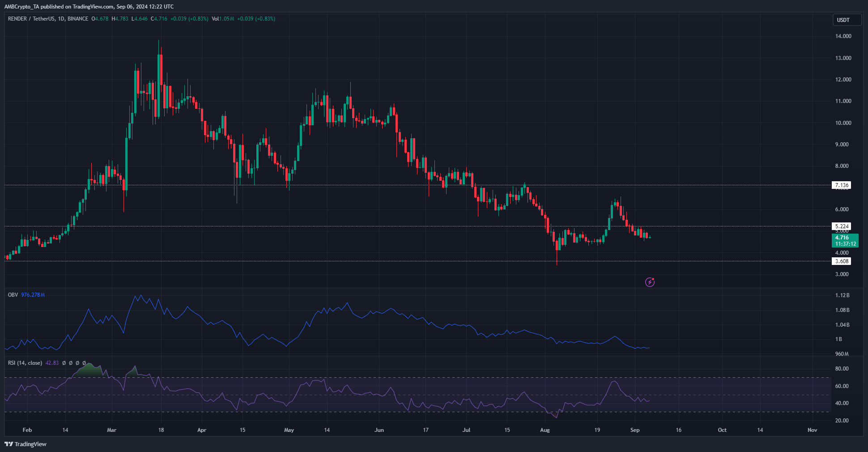
Task: Click the Mar marker on the time axis
Action: 111,430
